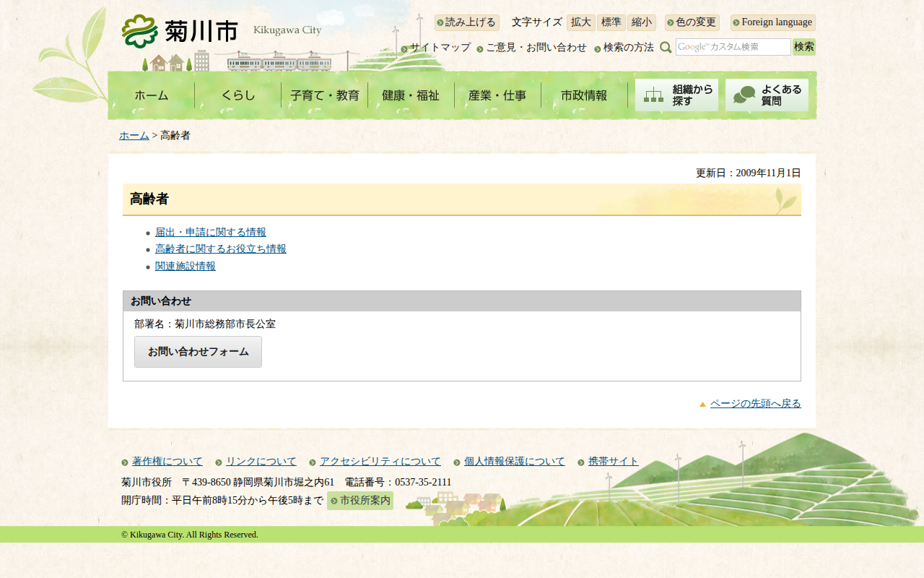Open アクセシビリティについて footer link

(380, 462)
